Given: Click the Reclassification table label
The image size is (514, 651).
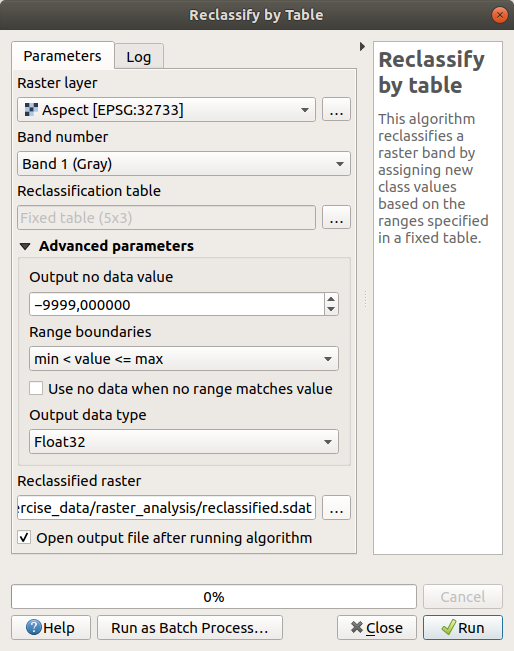Looking at the screenshot, I should (x=89, y=191).
